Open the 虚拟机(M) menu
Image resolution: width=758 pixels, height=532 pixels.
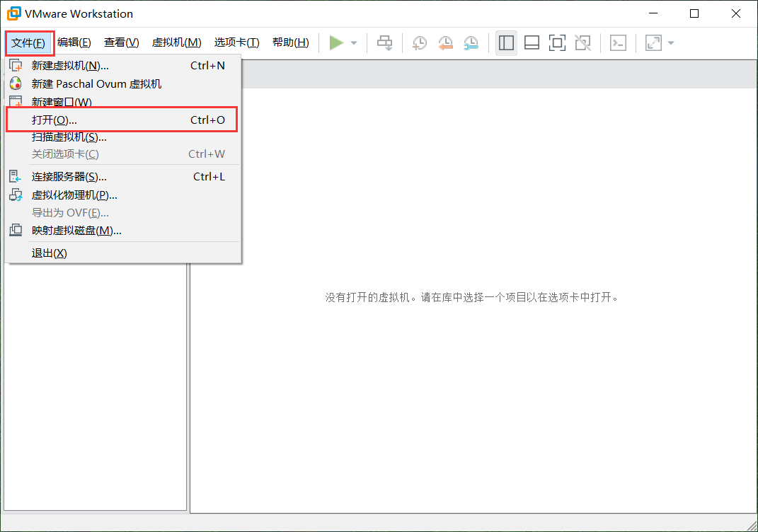(176, 43)
